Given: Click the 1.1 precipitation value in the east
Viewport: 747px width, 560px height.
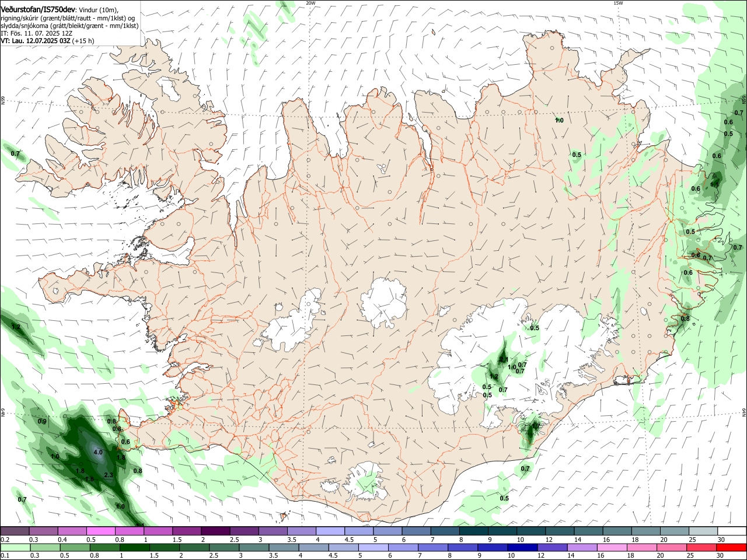Looking at the screenshot, I should [x=714, y=184].
